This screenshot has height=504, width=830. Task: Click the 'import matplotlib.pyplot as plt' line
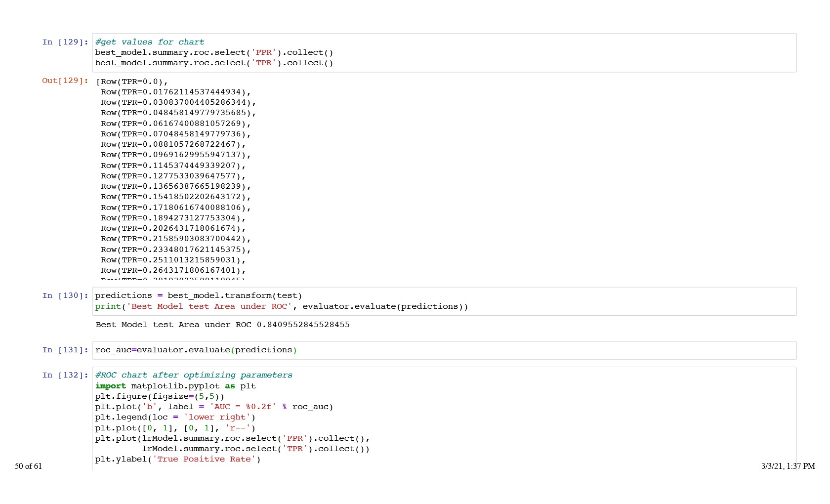pyautogui.click(x=175, y=386)
